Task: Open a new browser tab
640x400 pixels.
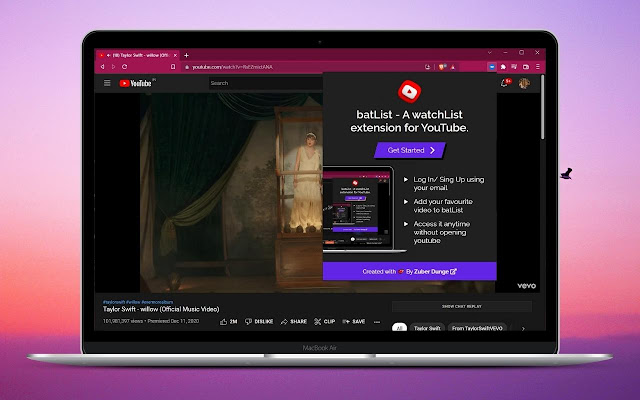Action: (x=186, y=54)
